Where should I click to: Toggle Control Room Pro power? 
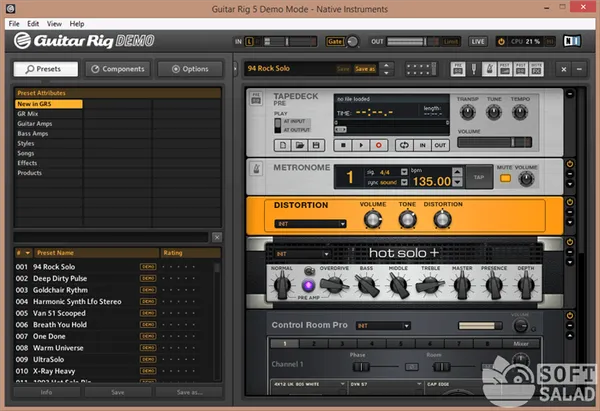tap(570, 316)
